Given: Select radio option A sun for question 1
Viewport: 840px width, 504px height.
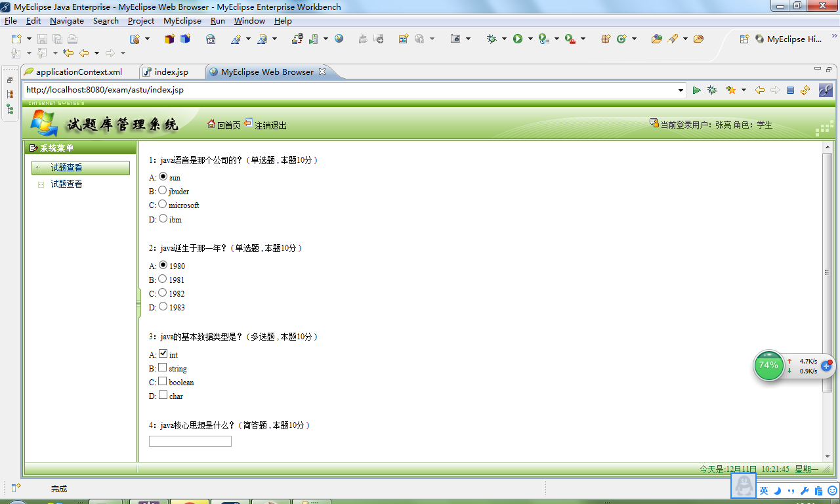Looking at the screenshot, I should point(162,176).
